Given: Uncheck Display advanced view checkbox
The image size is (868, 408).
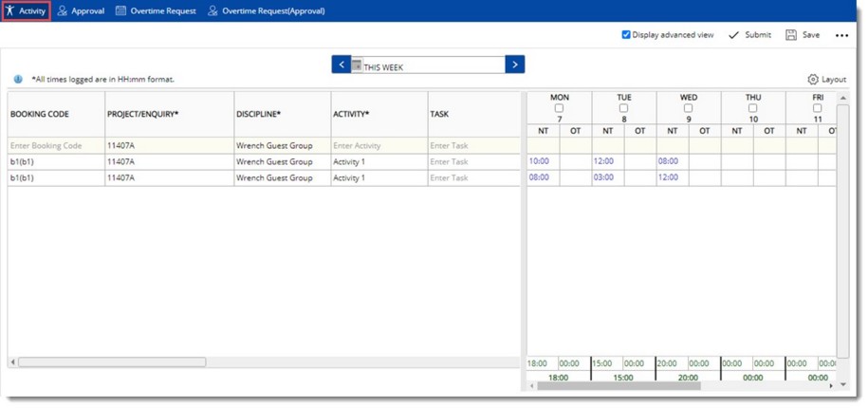Looking at the screenshot, I should tap(626, 35).
